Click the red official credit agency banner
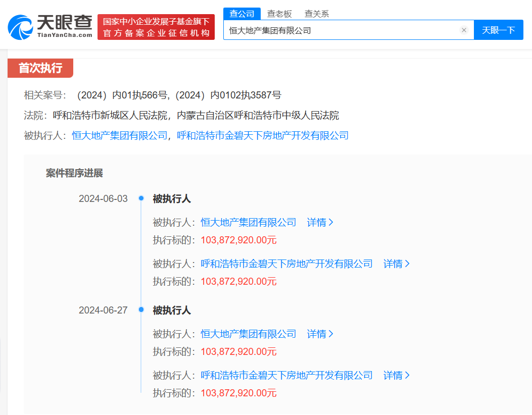532x415 pixels. click(156, 27)
